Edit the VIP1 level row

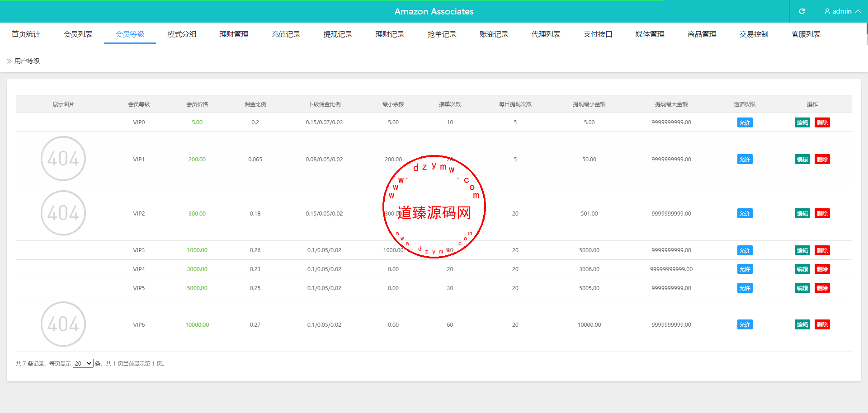tap(802, 159)
